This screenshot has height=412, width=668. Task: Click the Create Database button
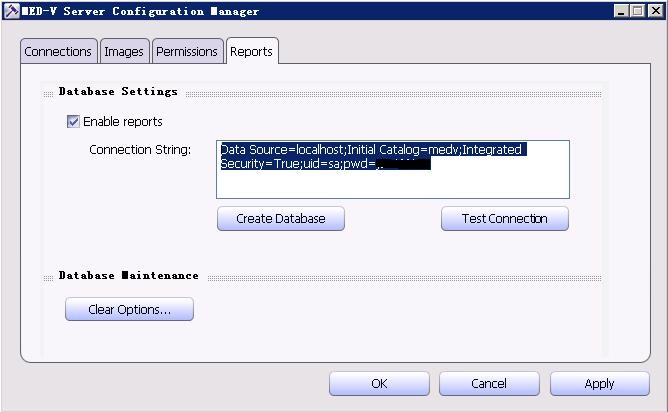(x=281, y=219)
